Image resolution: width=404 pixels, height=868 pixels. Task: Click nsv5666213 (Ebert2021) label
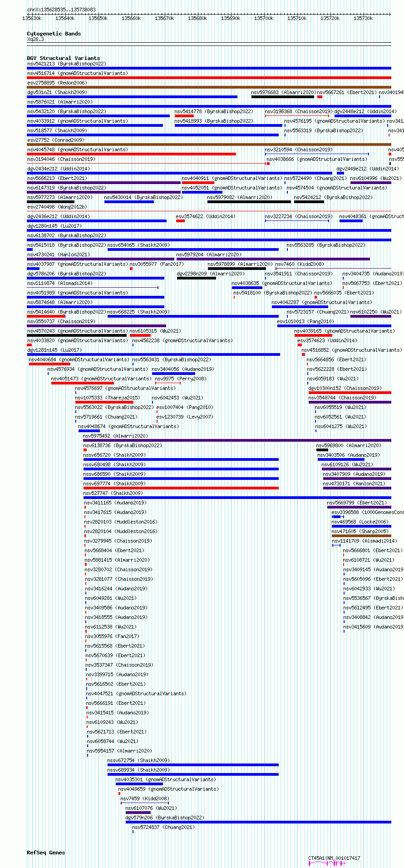pyautogui.click(x=57, y=178)
